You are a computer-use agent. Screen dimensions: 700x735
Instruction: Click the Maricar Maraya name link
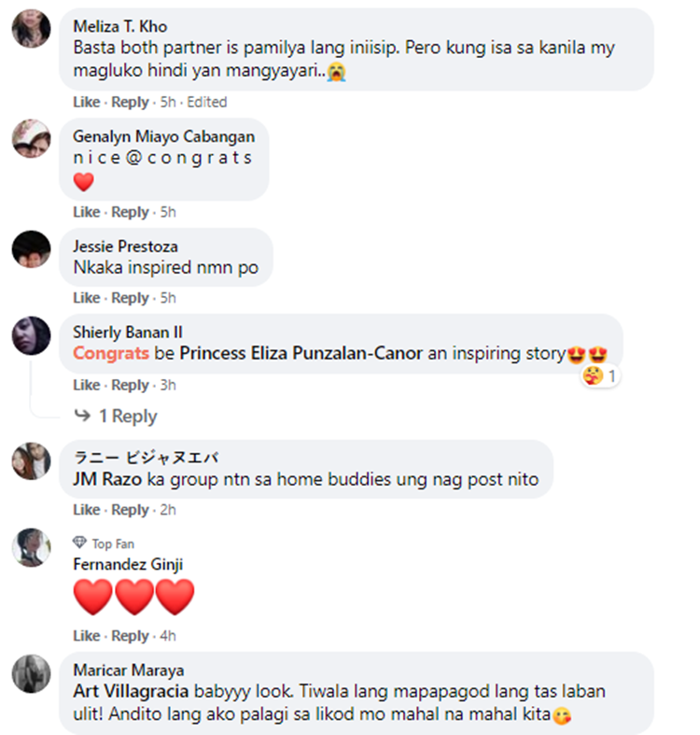(x=129, y=670)
